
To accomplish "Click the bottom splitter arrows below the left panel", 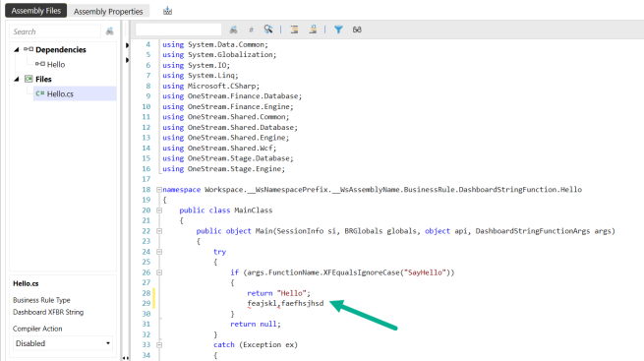I will 125,358.
